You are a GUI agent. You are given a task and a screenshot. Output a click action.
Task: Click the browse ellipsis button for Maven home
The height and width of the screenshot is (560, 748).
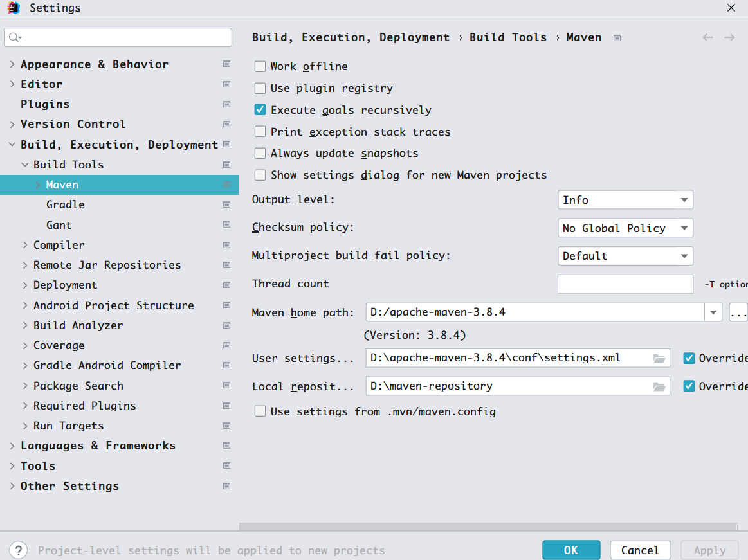point(738,312)
